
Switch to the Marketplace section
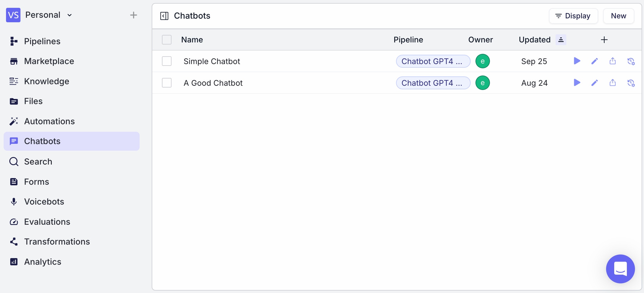pos(49,61)
